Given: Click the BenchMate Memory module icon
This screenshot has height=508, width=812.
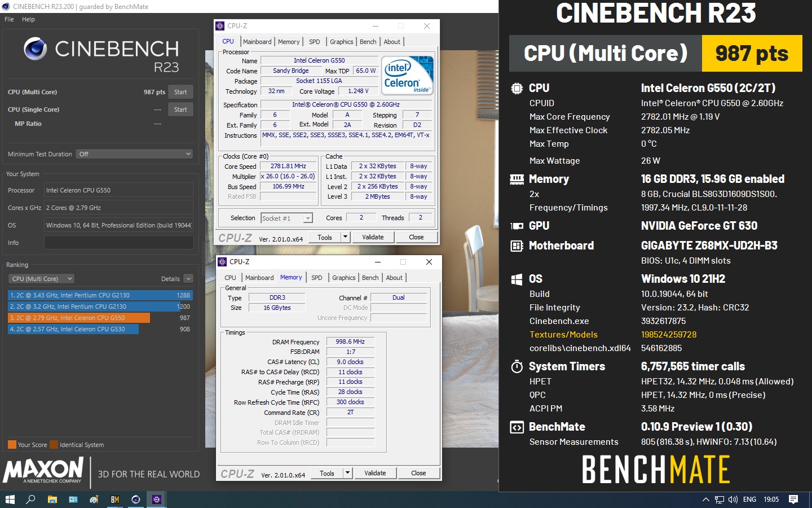Looking at the screenshot, I should click(517, 179).
